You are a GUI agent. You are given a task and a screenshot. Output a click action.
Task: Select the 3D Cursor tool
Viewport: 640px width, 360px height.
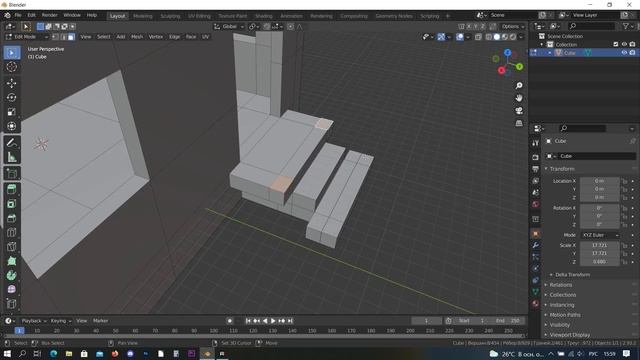click(x=11, y=67)
